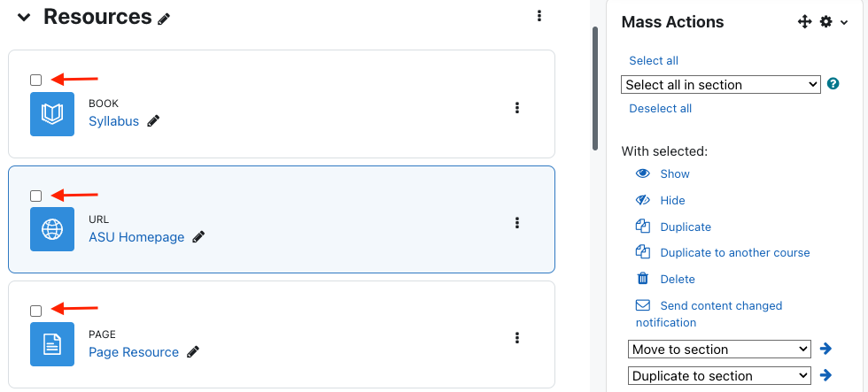Open the Syllabus three-dot actions menu
Viewport: 868px width, 392px height.
pos(517,108)
